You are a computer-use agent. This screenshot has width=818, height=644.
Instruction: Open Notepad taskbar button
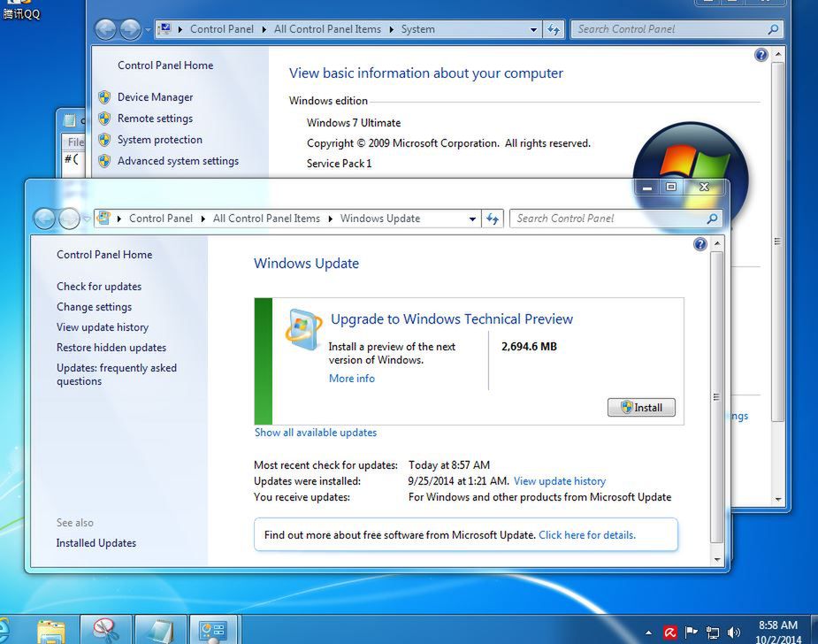click(161, 630)
